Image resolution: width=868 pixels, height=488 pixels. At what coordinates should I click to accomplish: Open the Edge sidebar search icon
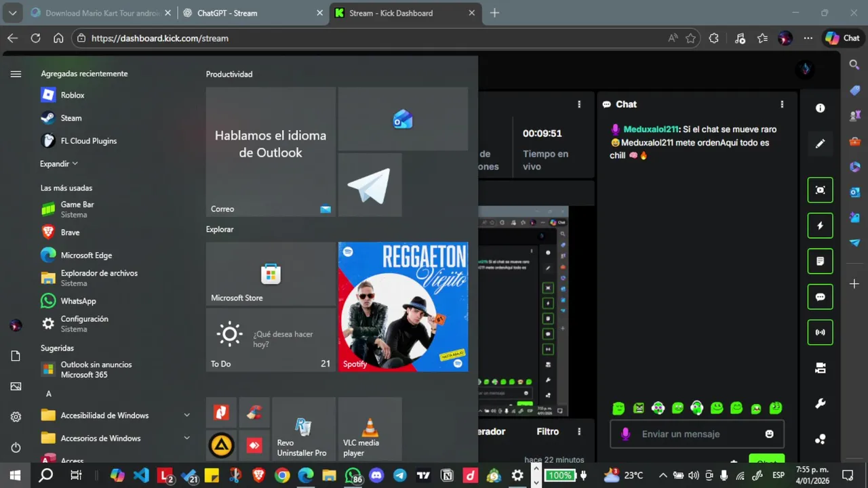(x=854, y=64)
